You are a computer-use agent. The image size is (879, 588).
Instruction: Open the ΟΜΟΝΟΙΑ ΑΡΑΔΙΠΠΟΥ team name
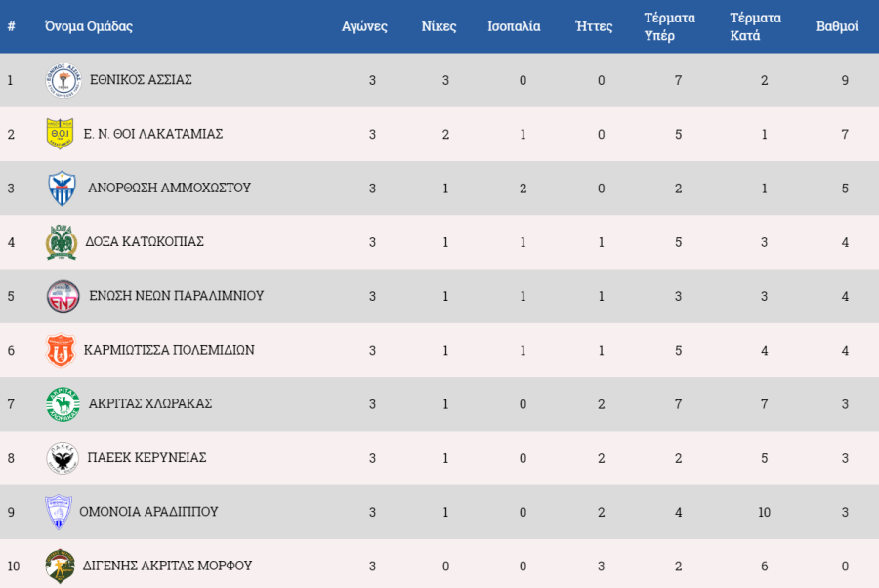pos(148,511)
